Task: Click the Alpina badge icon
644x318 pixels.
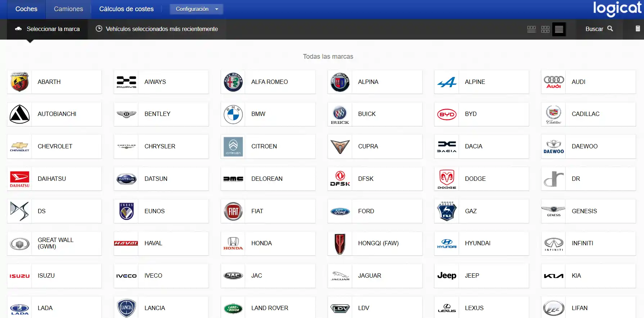Action: click(340, 82)
